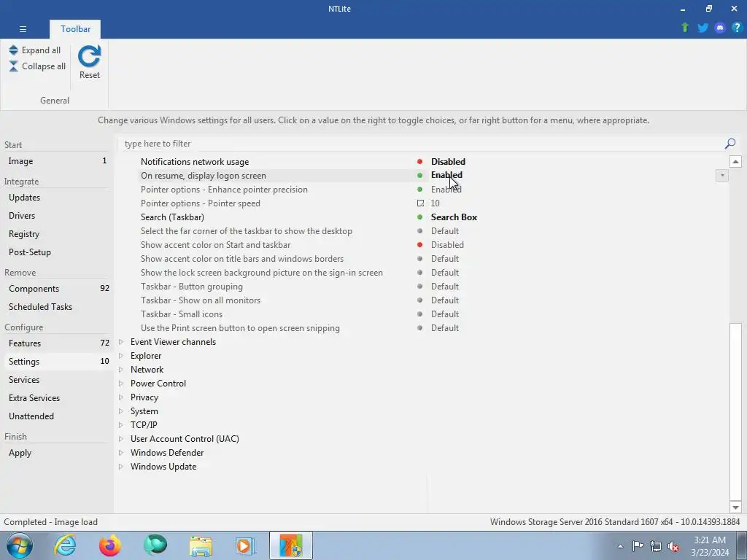Open the Twitter link icon
Image resolution: width=747 pixels, height=560 pixels.
(x=703, y=28)
